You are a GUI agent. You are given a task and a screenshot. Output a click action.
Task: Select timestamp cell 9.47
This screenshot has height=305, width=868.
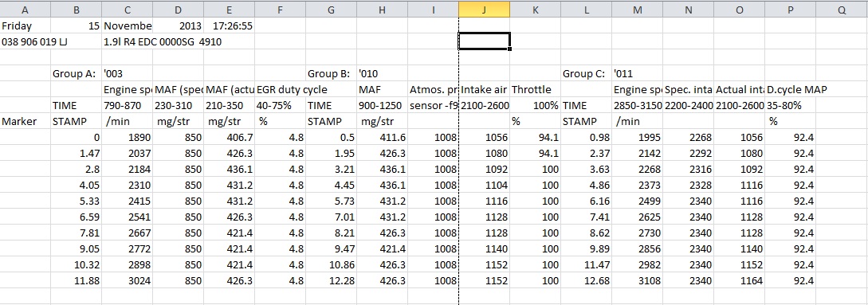331,248
